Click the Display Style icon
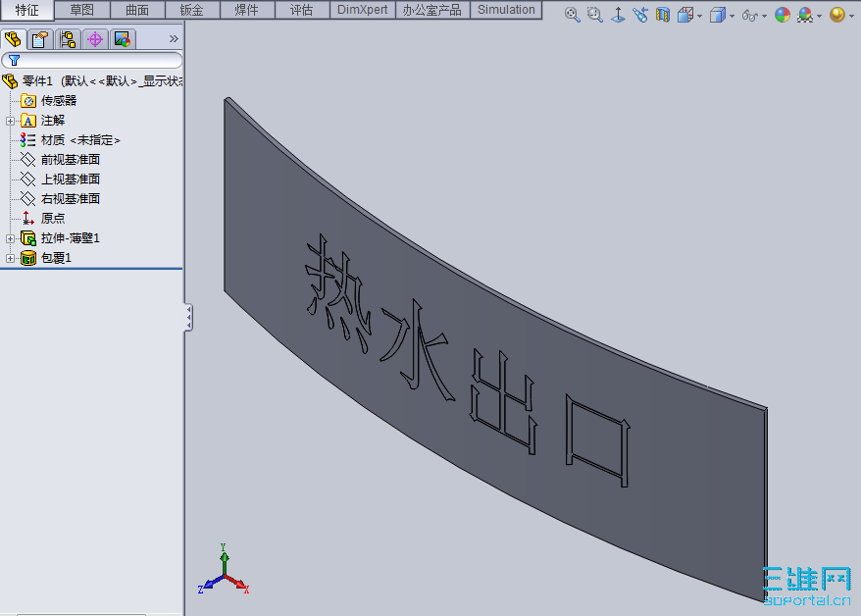Image resolution: width=861 pixels, height=616 pixels. (x=718, y=15)
